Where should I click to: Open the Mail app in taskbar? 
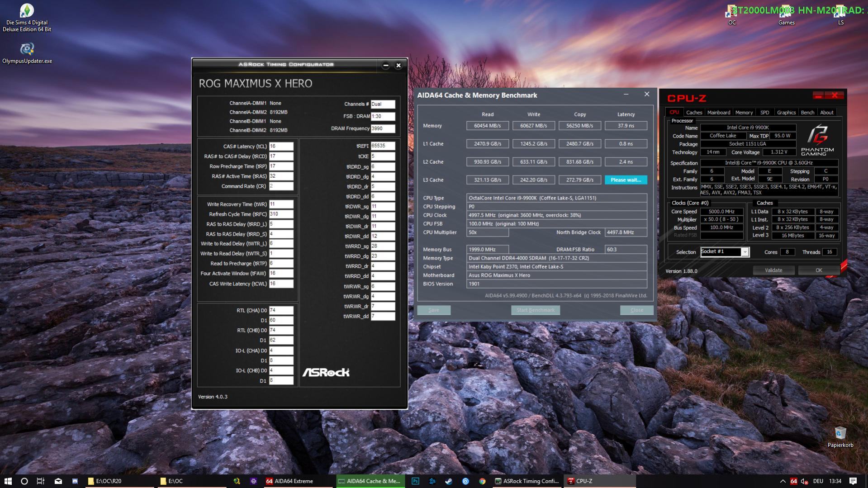[58, 481]
